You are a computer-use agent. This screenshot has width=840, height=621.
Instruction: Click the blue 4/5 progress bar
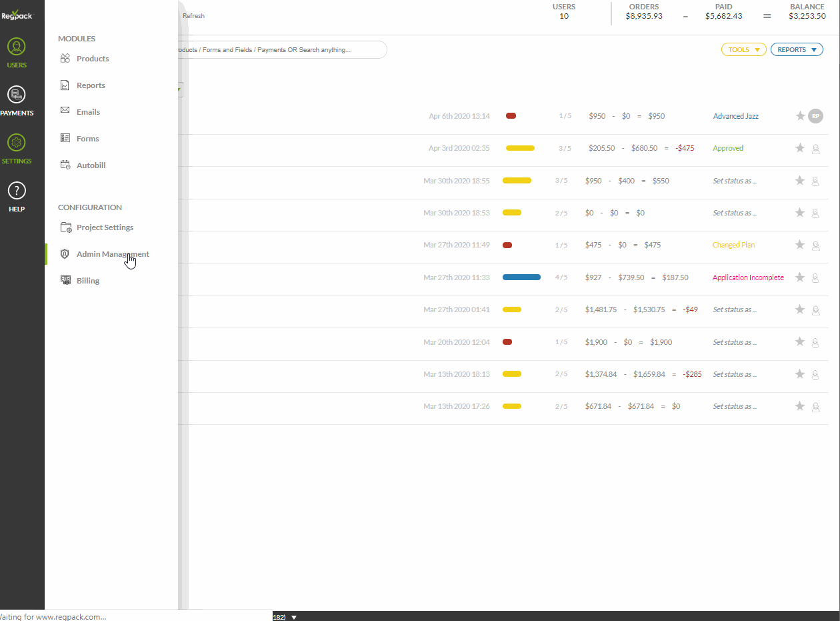tap(521, 277)
